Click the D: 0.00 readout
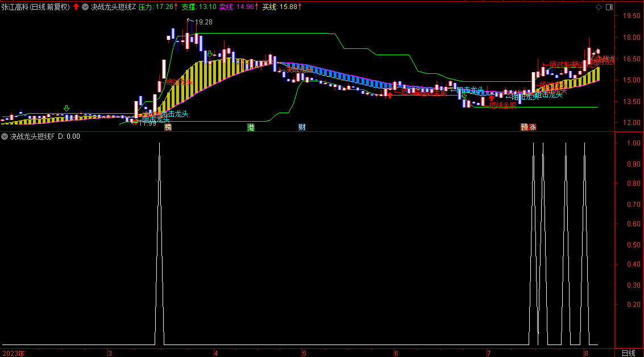The image size is (644, 357). click(x=69, y=136)
